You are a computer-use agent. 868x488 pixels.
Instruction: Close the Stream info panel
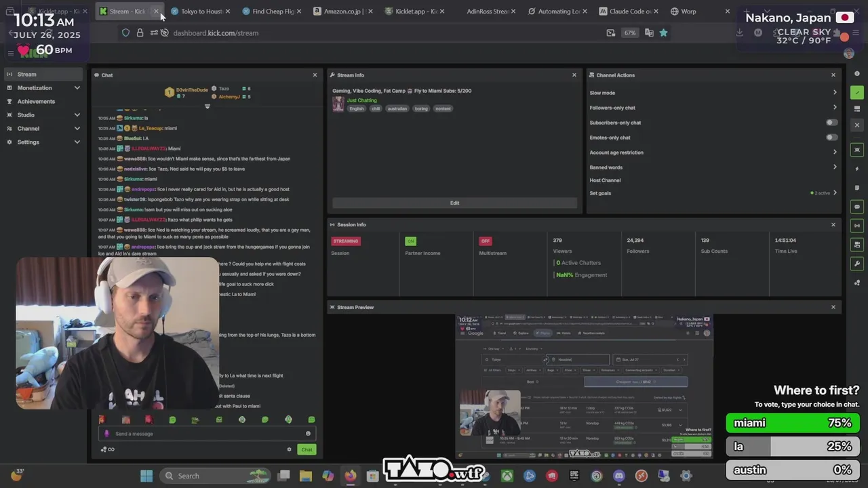(x=574, y=75)
